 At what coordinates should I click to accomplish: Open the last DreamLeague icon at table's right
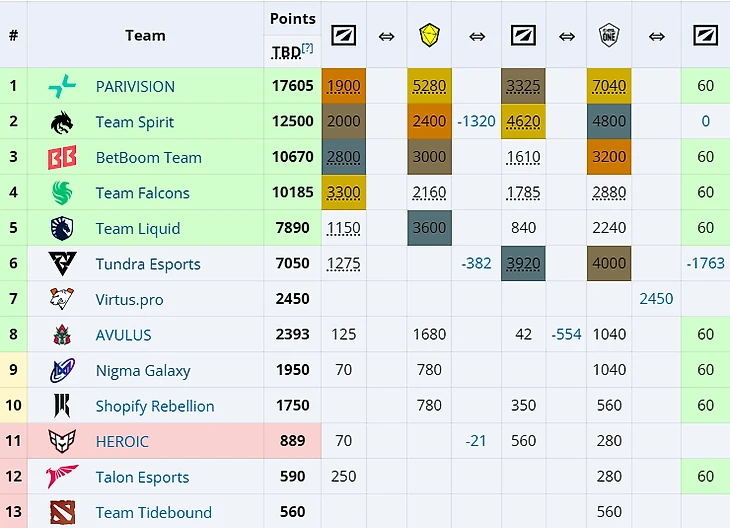click(x=706, y=35)
